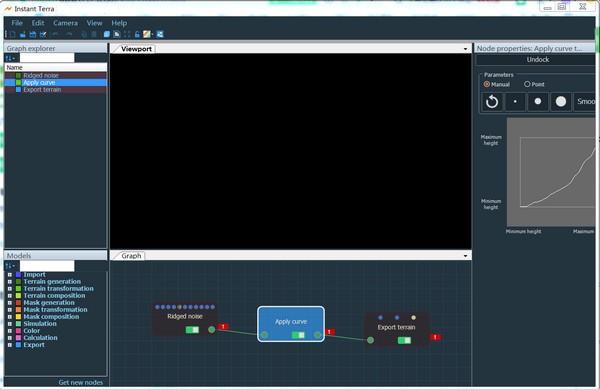Click the colored gradient square toolbar icon
The width and height of the screenshot is (600, 389).
click(x=147, y=34)
